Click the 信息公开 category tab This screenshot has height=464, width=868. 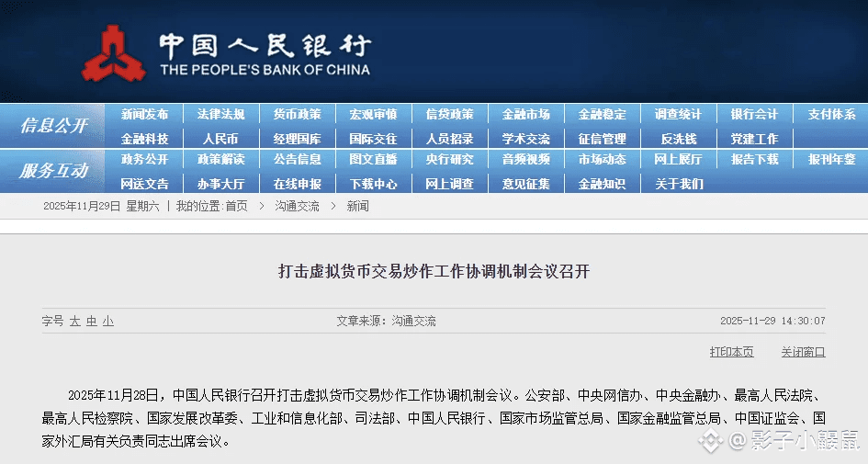point(53,126)
